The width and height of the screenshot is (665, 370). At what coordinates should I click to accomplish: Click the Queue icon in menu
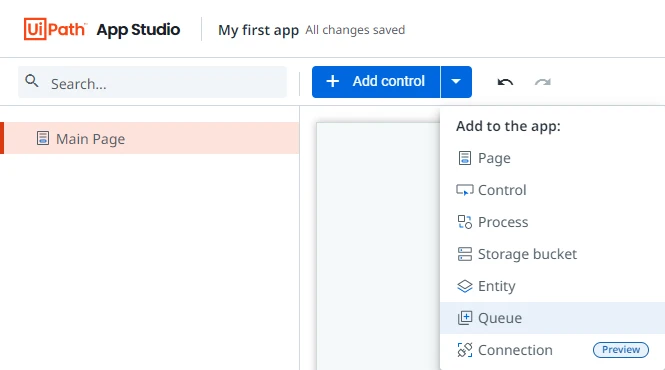[x=465, y=318]
